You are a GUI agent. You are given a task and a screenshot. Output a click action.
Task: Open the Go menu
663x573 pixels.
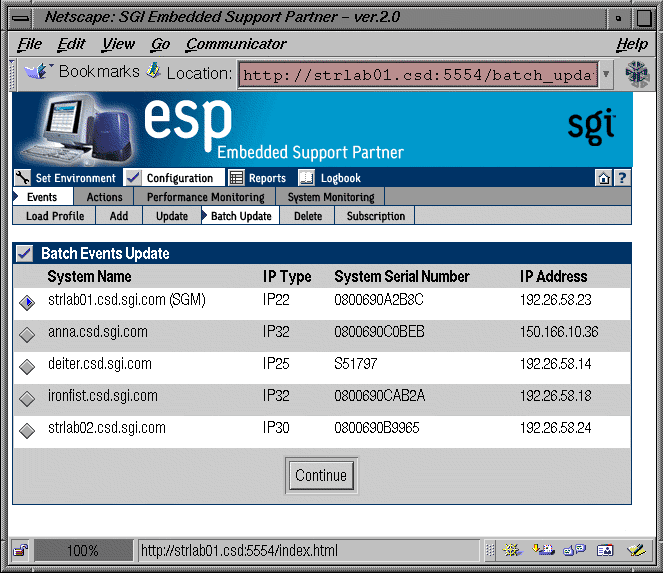[x=160, y=44]
